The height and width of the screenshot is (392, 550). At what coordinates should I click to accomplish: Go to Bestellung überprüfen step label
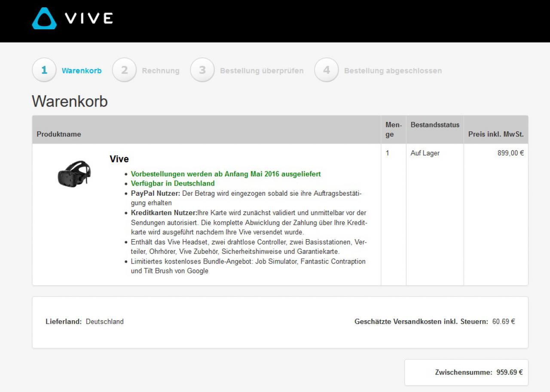pos(262,71)
